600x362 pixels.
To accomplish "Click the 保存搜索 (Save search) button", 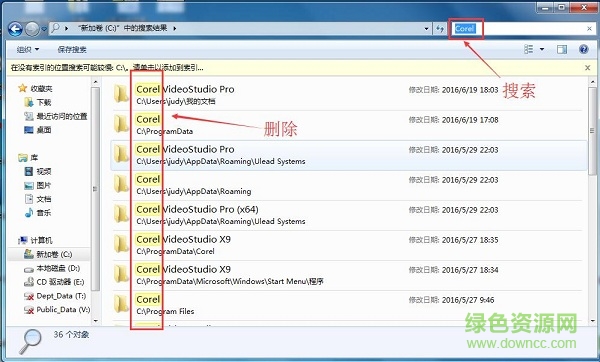I will tap(72, 49).
